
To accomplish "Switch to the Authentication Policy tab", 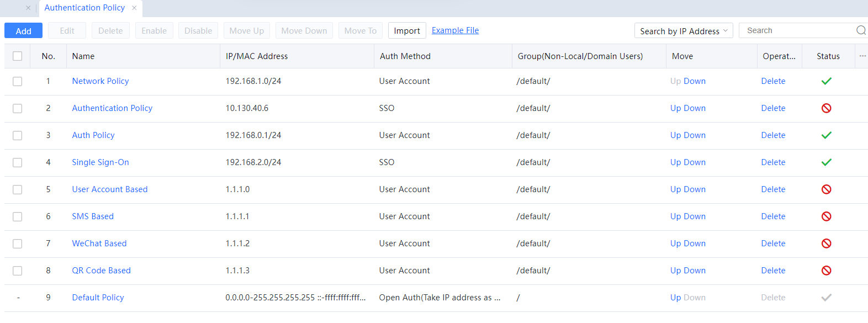I will [x=84, y=8].
